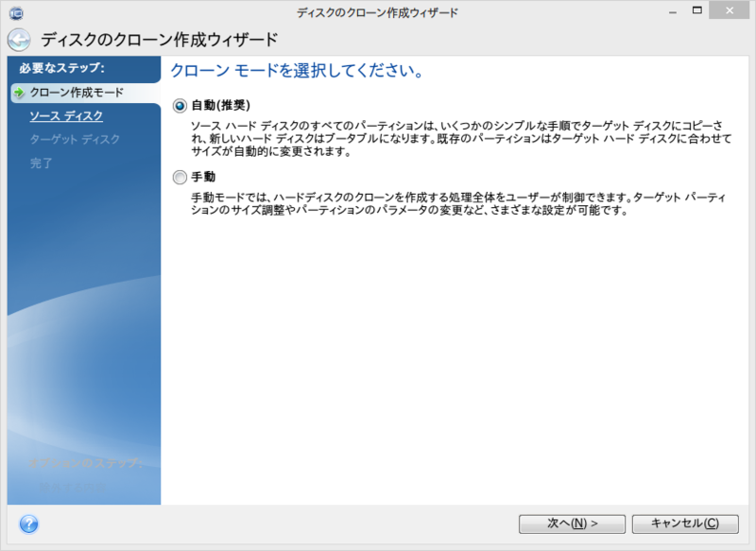Click the 手動 label text
The height and width of the screenshot is (551, 756).
[203, 177]
